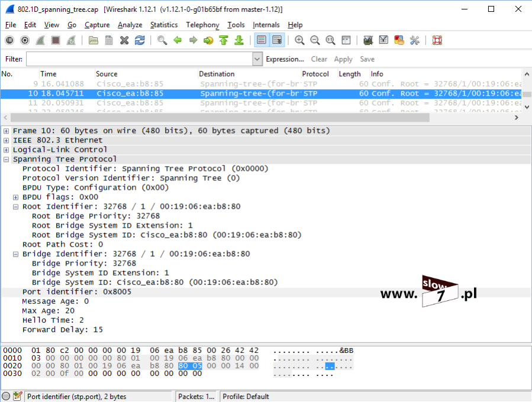Stop the running capture icon
The image size is (532, 402).
(56, 40)
